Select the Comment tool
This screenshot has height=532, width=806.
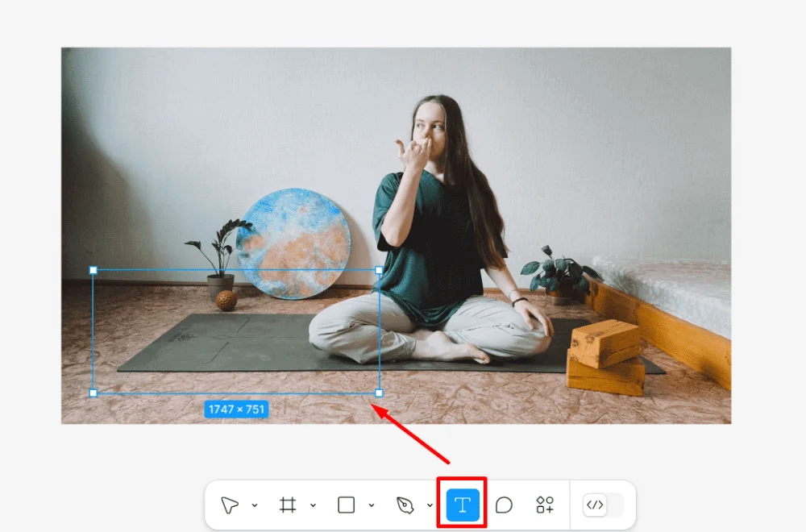[504, 505]
